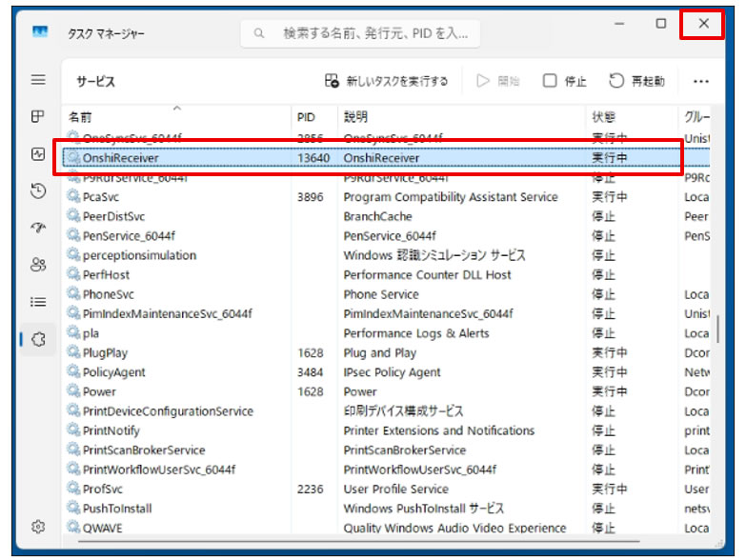Select the QWAVE service
Image resolution: width=746 pixels, height=560 pixels.
tap(102, 529)
